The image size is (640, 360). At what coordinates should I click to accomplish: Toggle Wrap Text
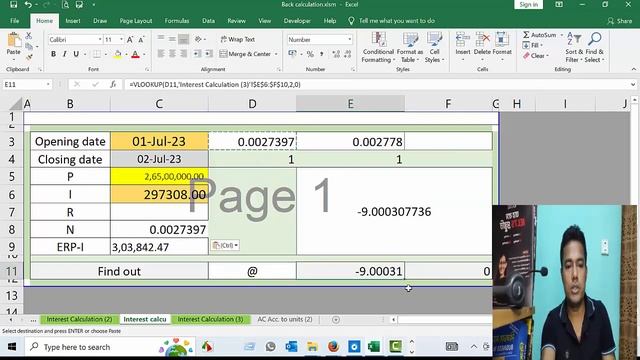click(238, 40)
